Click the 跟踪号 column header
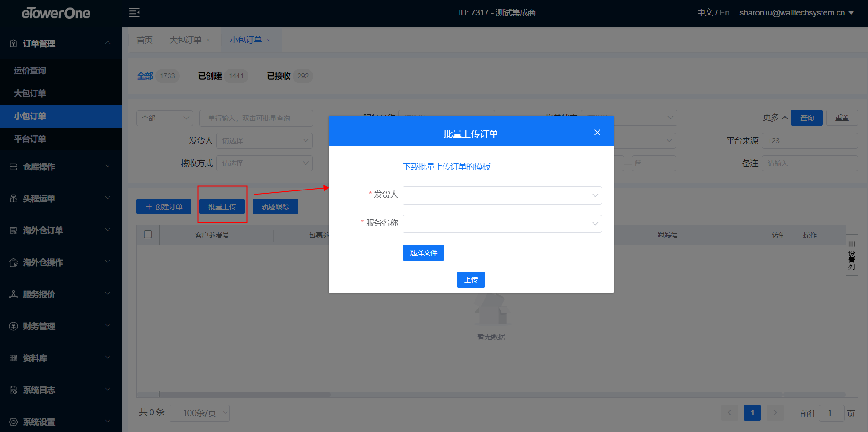The height and width of the screenshot is (432, 868). coord(668,235)
